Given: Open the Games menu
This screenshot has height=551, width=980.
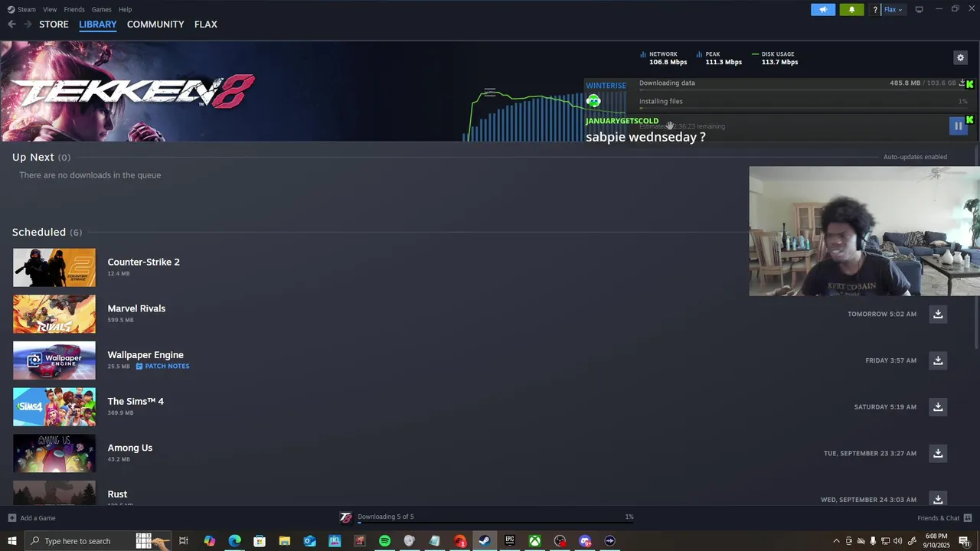Looking at the screenshot, I should coord(101,9).
